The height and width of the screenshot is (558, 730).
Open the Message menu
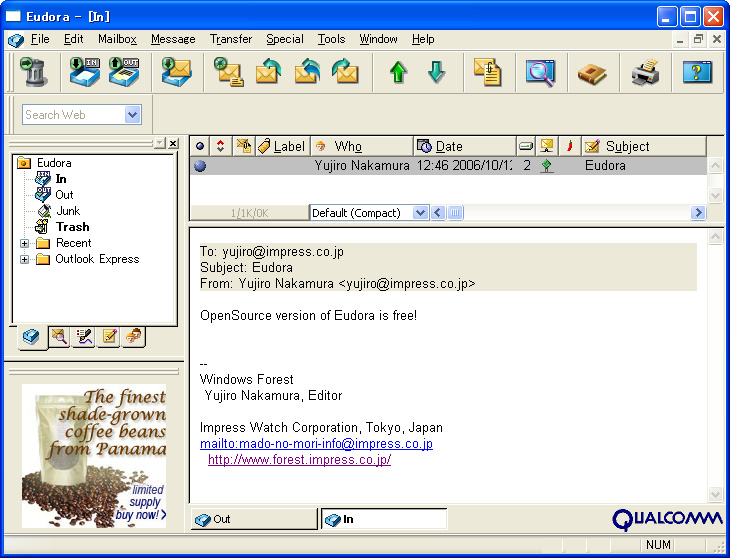173,39
